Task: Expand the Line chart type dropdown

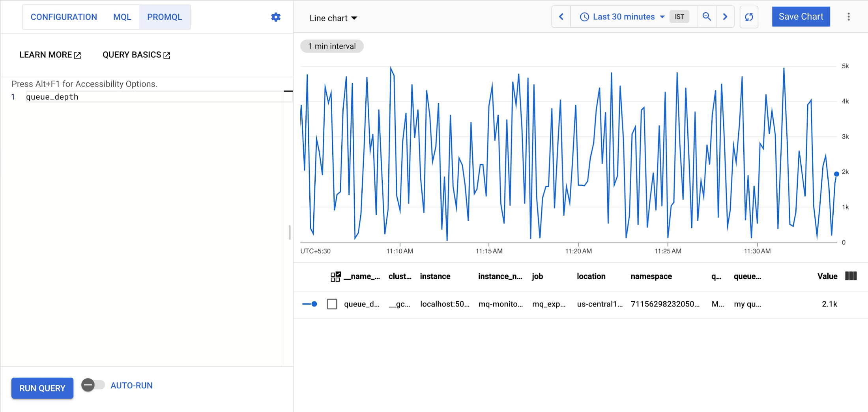Action: [333, 18]
